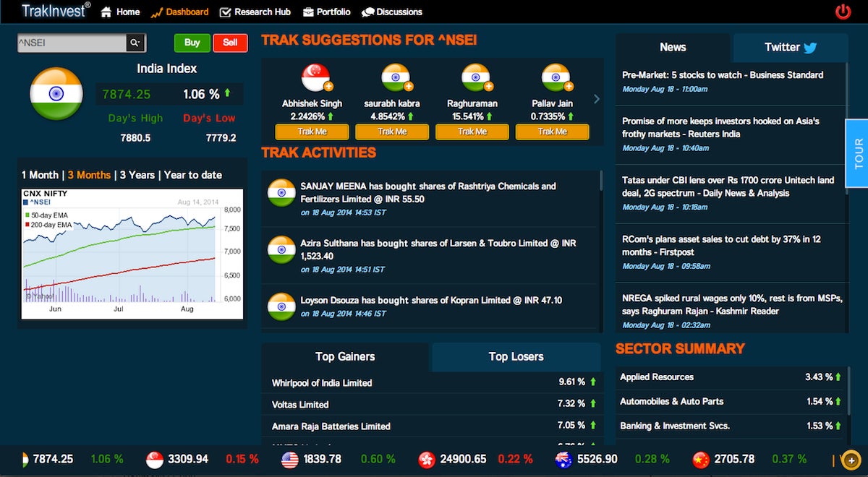Select the 3 Months chart range

[89, 175]
